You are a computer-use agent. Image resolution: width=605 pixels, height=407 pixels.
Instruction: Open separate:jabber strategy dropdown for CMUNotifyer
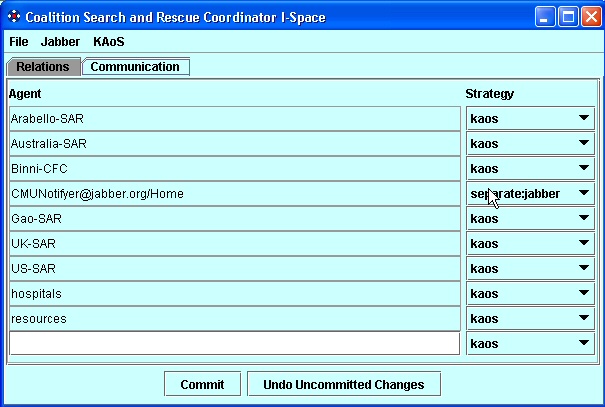pyautogui.click(x=530, y=193)
